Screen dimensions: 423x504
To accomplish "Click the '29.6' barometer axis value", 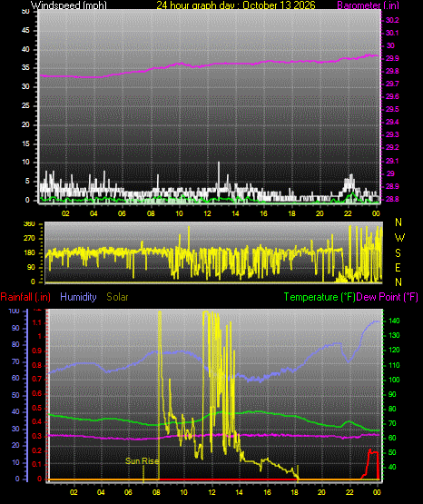I will [x=392, y=97].
